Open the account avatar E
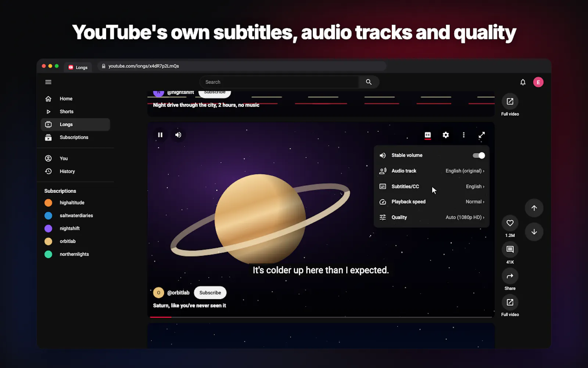Screen dimensions: 588x368 point(538,82)
